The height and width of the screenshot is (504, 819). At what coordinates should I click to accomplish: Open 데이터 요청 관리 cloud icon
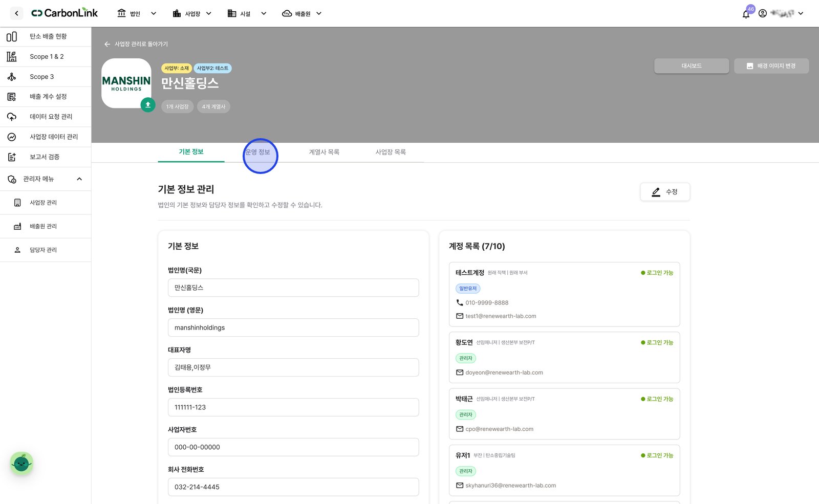tap(12, 117)
